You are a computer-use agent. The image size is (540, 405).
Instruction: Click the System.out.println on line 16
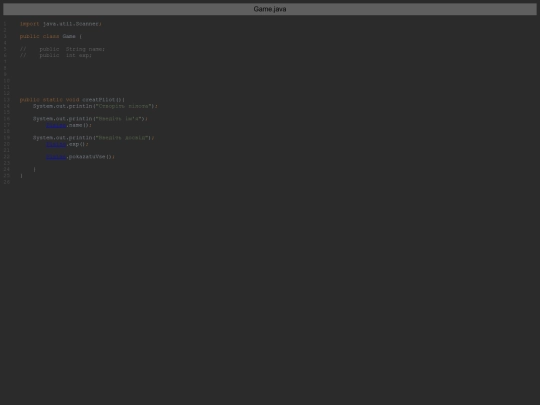pos(90,119)
